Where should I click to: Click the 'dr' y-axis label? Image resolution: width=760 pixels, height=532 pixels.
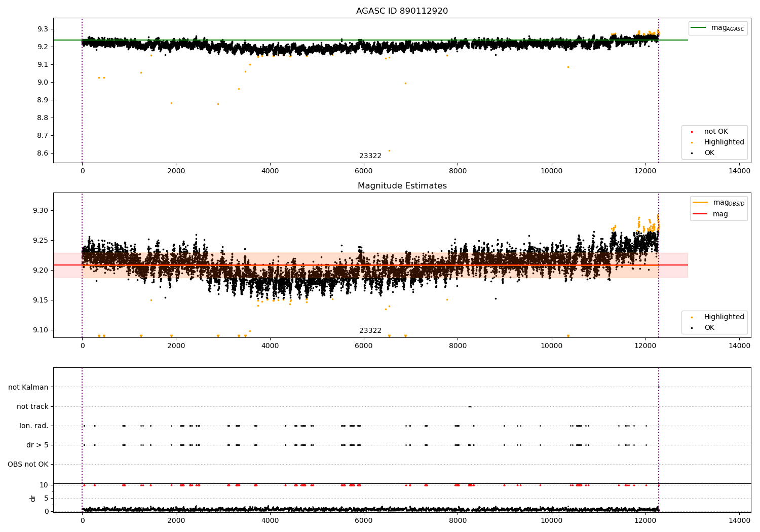tap(33, 498)
